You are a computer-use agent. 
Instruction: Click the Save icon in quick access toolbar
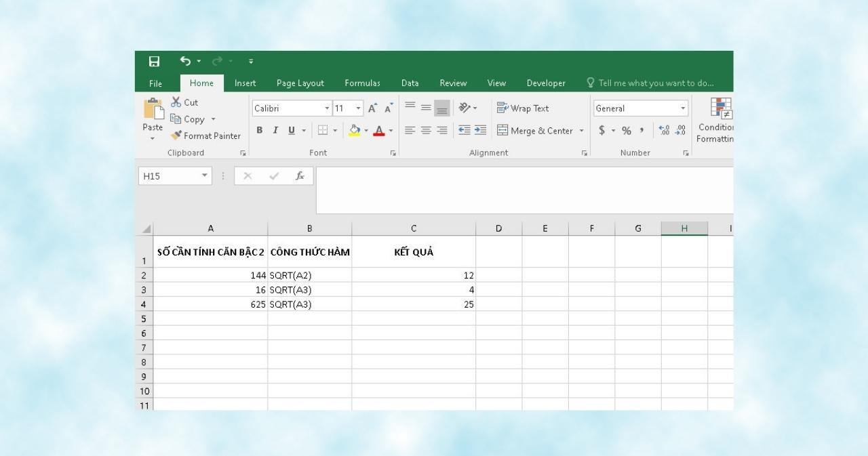pos(154,62)
